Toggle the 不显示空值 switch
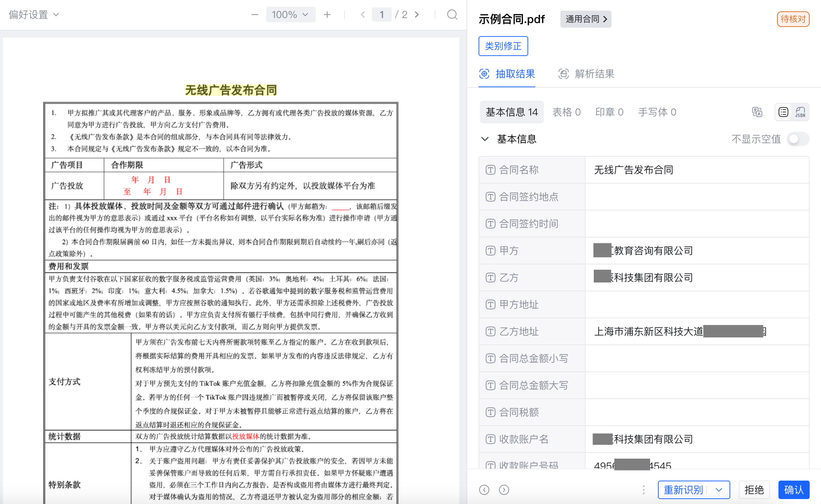Image resolution: width=821 pixels, height=504 pixels. click(797, 139)
